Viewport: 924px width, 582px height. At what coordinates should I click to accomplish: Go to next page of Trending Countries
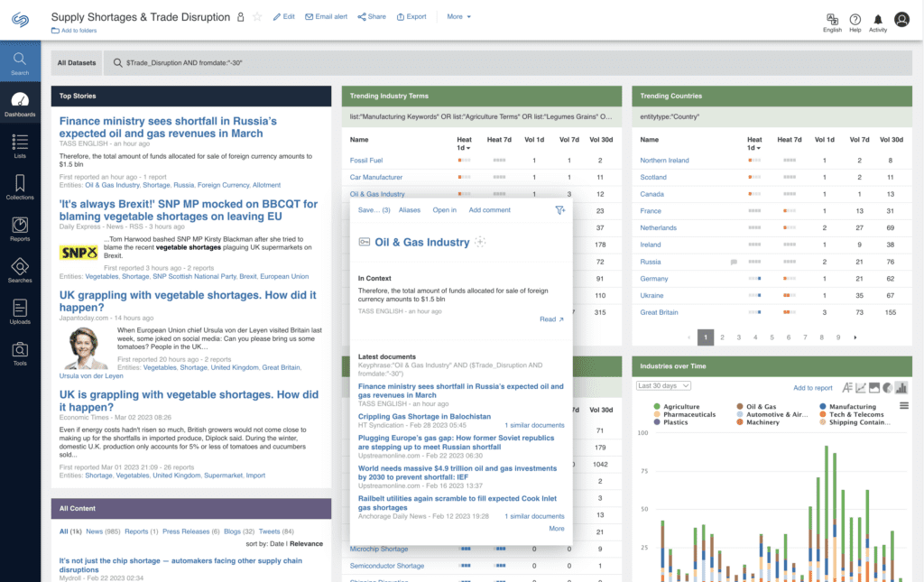[855, 337]
